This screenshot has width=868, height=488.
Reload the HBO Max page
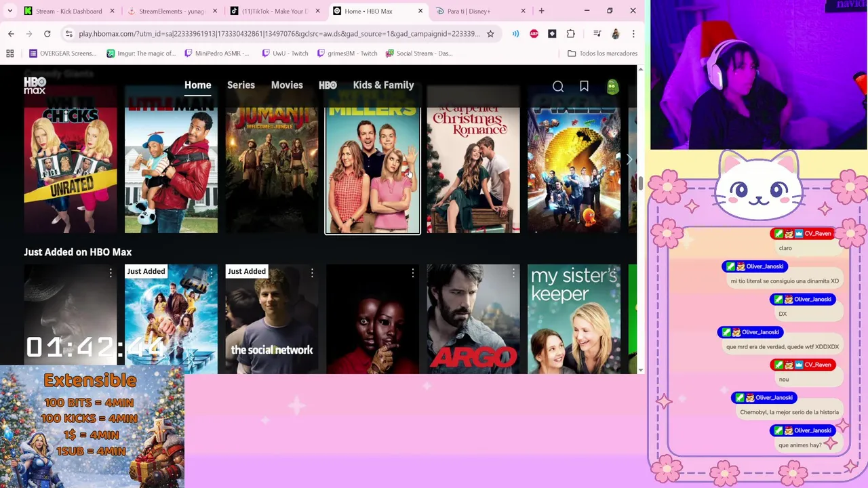[47, 33]
